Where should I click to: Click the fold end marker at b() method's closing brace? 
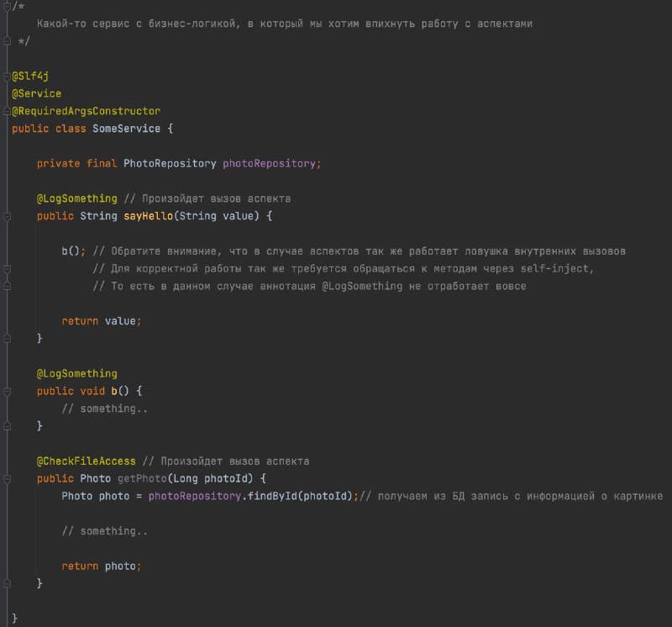[7, 426]
